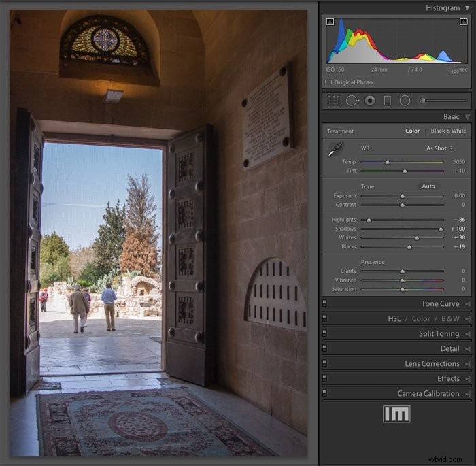
Task: Open the WB As Shot dropdown
Action: point(439,148)
